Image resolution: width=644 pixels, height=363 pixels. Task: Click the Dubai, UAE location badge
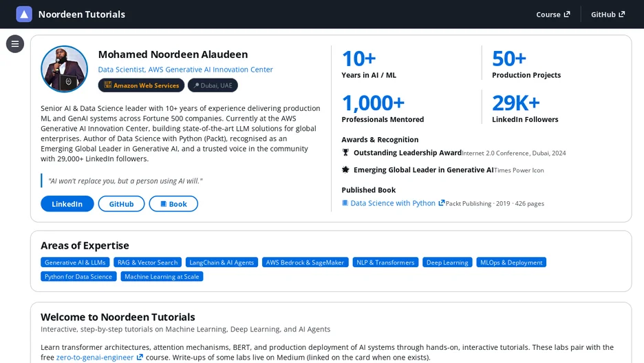coord(213,85)
